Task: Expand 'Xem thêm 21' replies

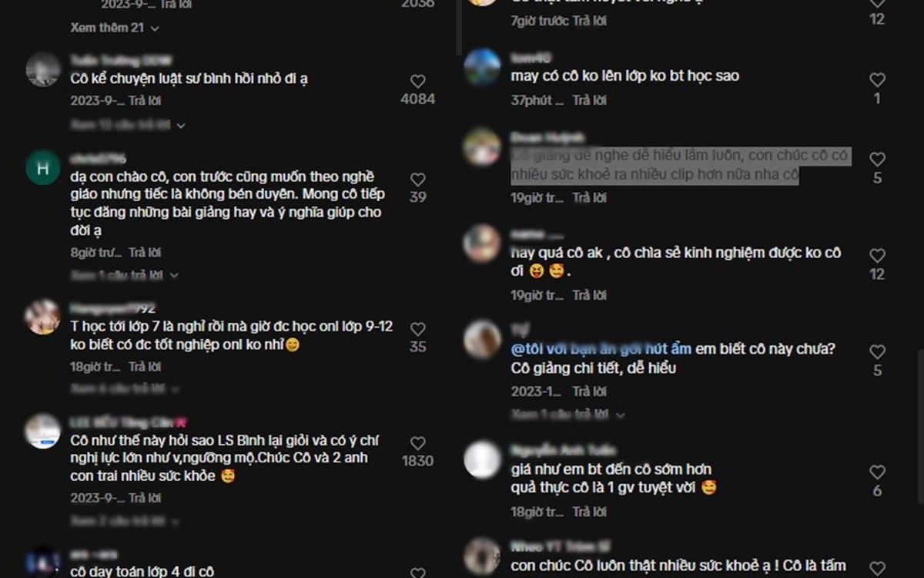Action: 115,28
